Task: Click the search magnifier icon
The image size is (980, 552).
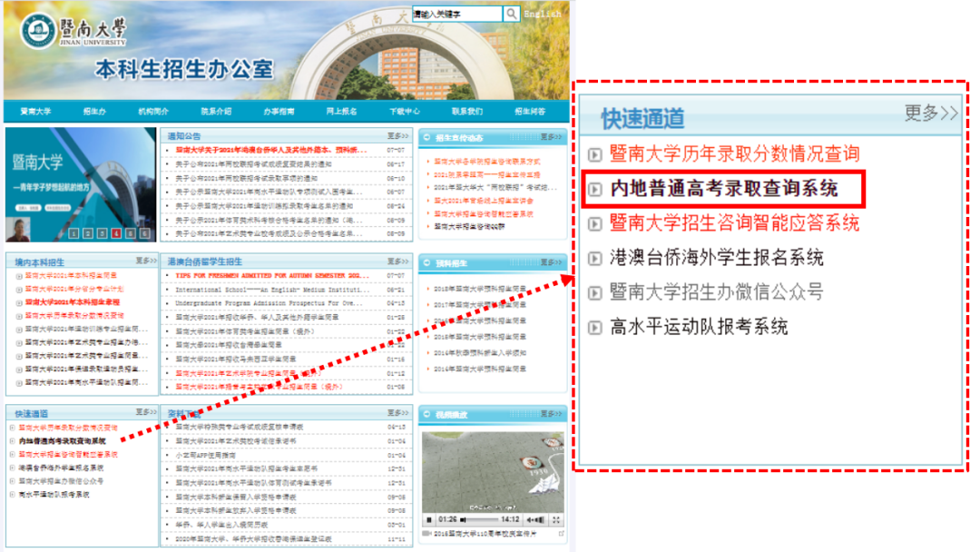Action: 512,14
